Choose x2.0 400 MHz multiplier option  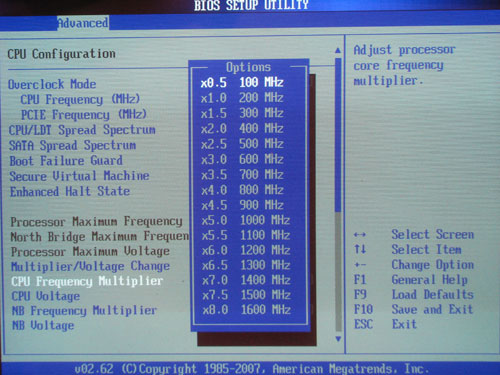coord(242,128)
